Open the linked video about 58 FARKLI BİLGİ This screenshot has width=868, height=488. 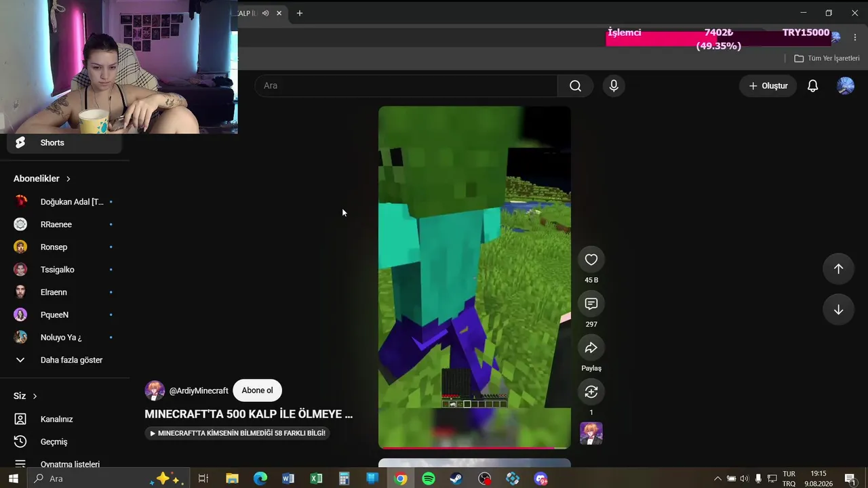237,433
